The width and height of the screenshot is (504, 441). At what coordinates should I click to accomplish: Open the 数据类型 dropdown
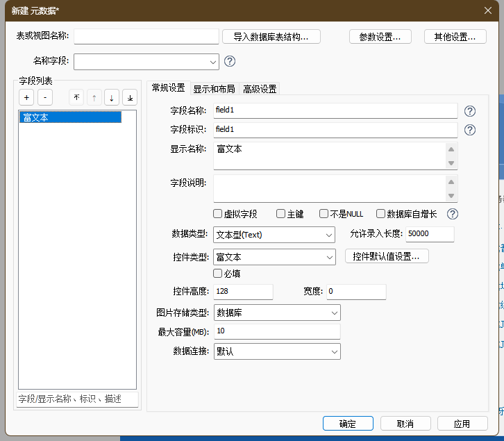(x=274, y=235)
